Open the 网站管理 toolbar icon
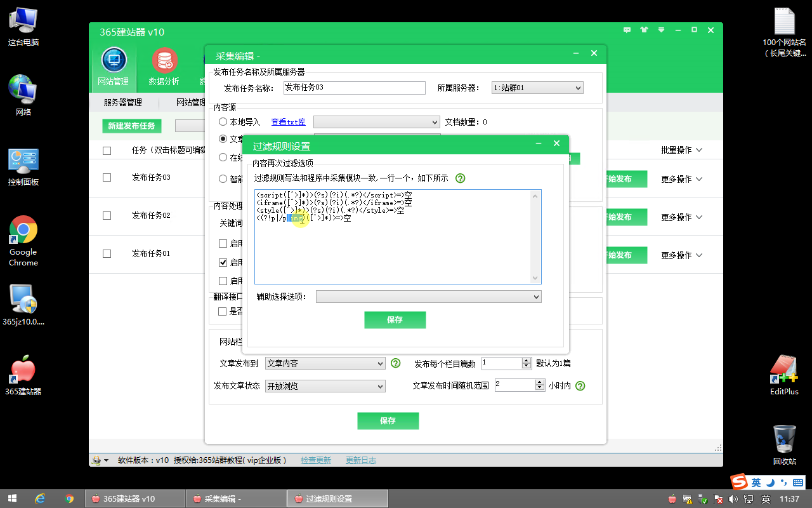 (114, 67)
